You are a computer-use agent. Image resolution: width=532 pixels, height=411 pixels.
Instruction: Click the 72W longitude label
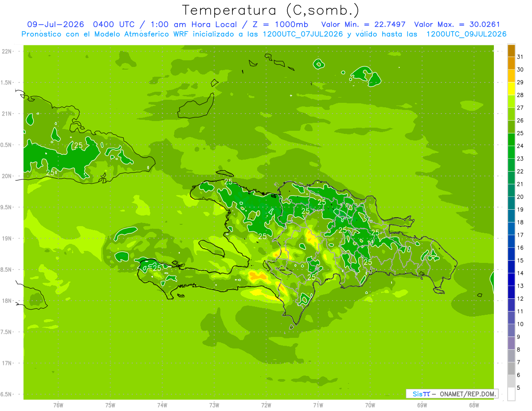[266, 405]
